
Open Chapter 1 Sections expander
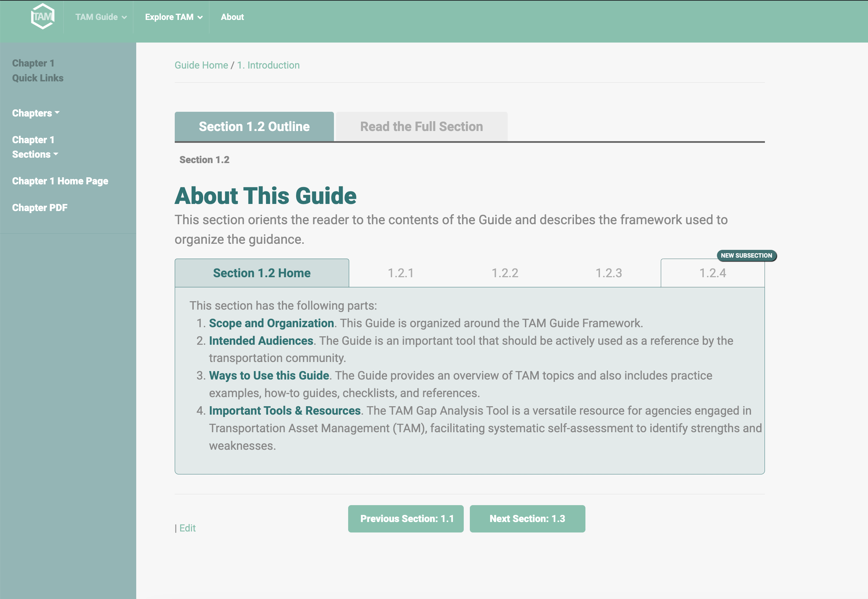(37, 147)
